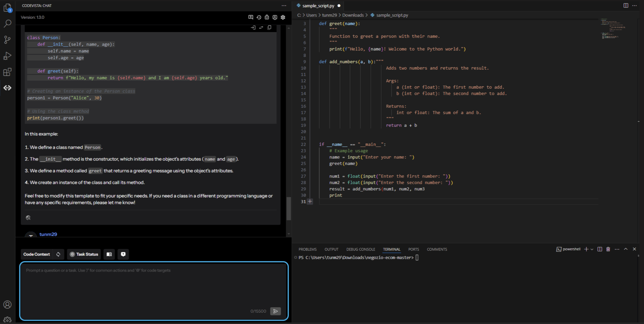Click the C: breadcrumb segment
This screenshot has height=324, width=644.
[x=299, y=15]
